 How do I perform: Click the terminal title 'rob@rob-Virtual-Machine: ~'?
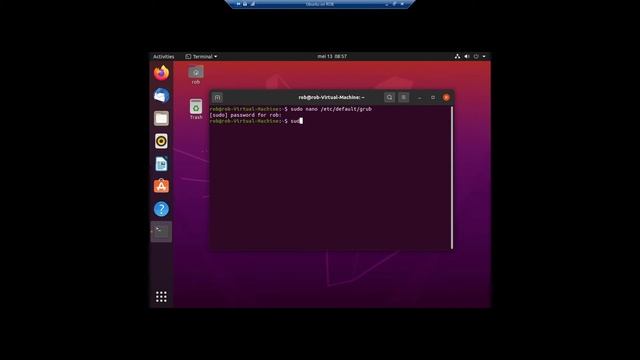tap(331, 98)
